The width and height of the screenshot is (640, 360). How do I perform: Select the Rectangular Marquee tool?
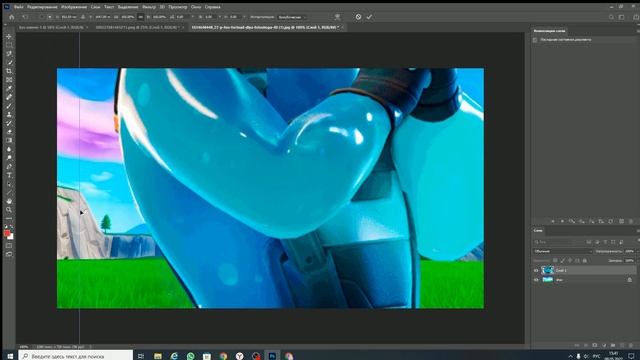(9, 45)
